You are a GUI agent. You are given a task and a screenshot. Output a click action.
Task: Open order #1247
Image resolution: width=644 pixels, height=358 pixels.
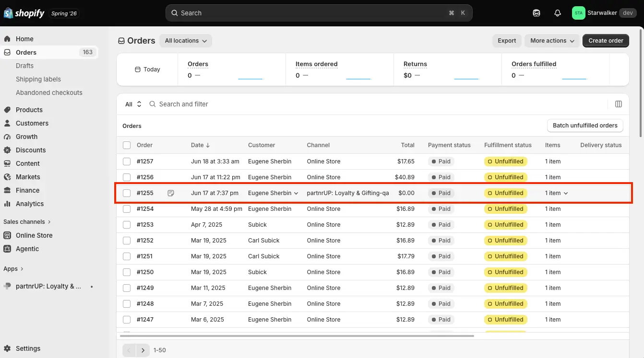(x=145, y=320)
